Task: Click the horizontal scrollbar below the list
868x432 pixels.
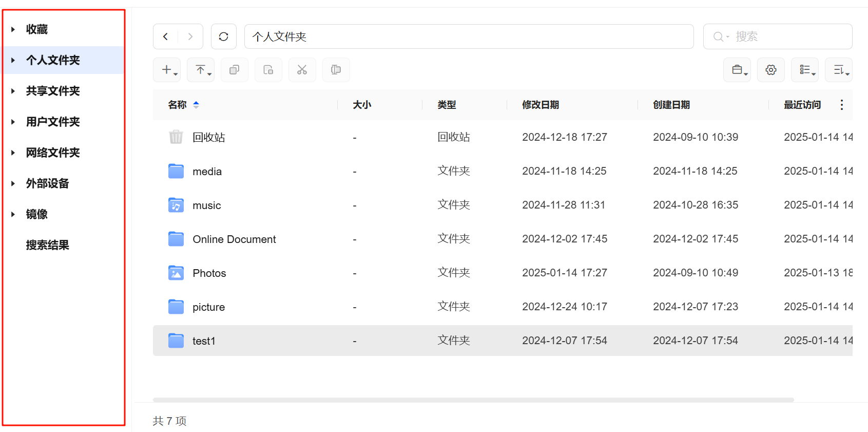Action: (x=473, y=400)
